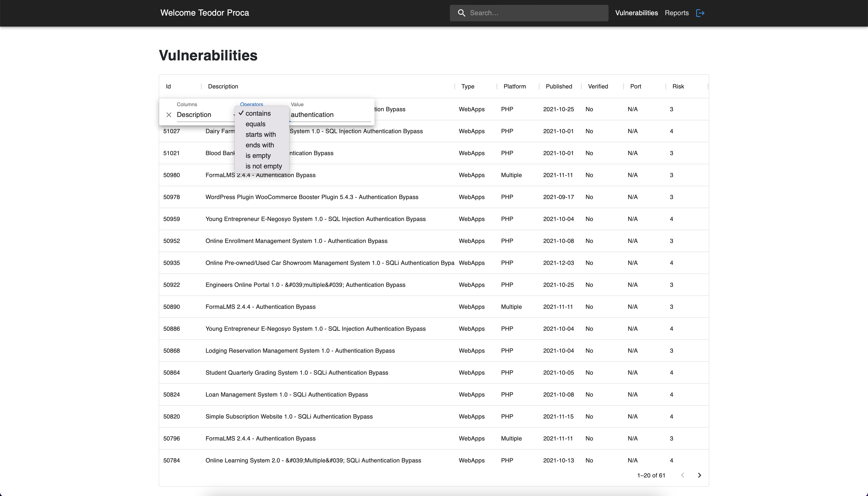Sort by the Description column header
Viewport: 868px width, 496px height.
pos(223,87)
